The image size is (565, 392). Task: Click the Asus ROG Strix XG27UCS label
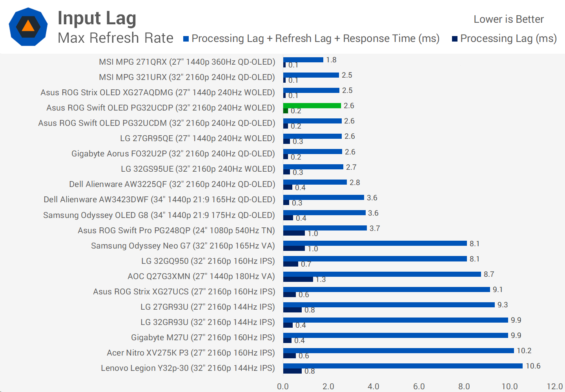coord(184,292)
